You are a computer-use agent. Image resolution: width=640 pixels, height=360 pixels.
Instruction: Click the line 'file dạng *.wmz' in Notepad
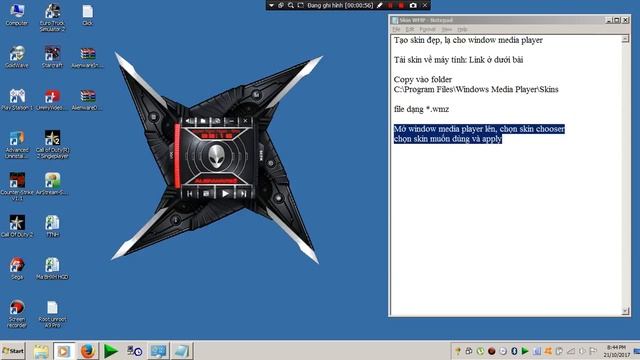421,109
